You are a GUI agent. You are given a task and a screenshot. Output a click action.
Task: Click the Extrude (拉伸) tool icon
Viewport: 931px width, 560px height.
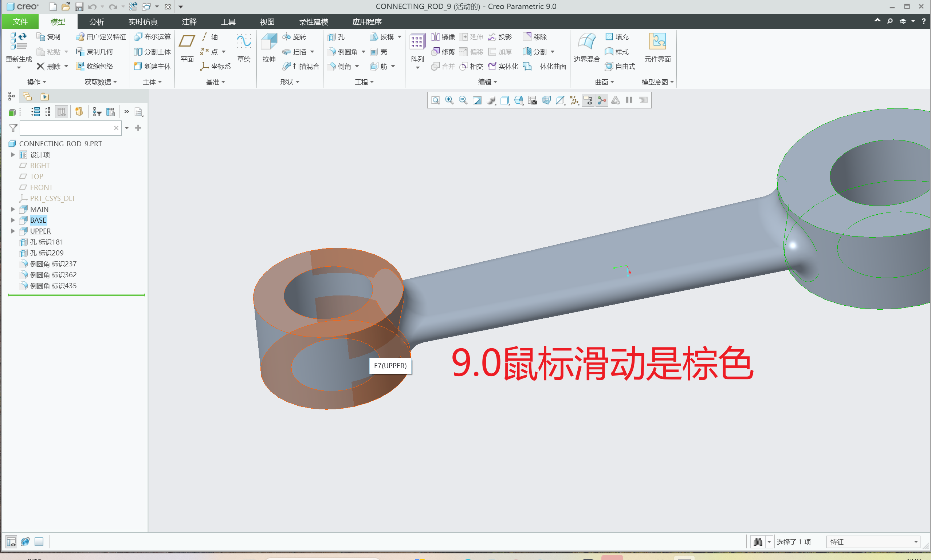[x=269, y=42]
